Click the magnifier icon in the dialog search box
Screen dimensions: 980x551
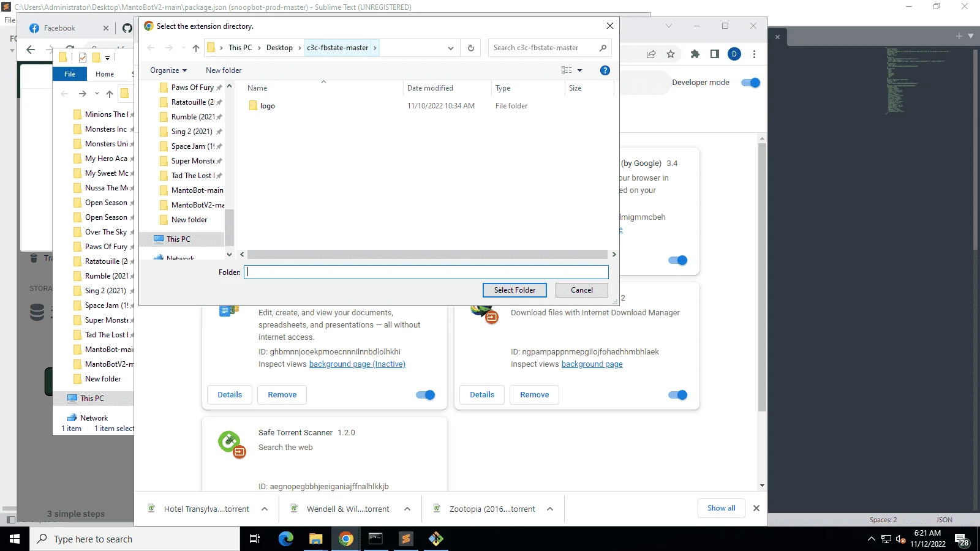(x=603, y=48)
